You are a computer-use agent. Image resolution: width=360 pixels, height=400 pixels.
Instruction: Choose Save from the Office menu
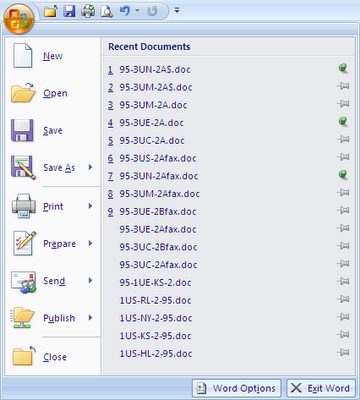click(53, 130)
